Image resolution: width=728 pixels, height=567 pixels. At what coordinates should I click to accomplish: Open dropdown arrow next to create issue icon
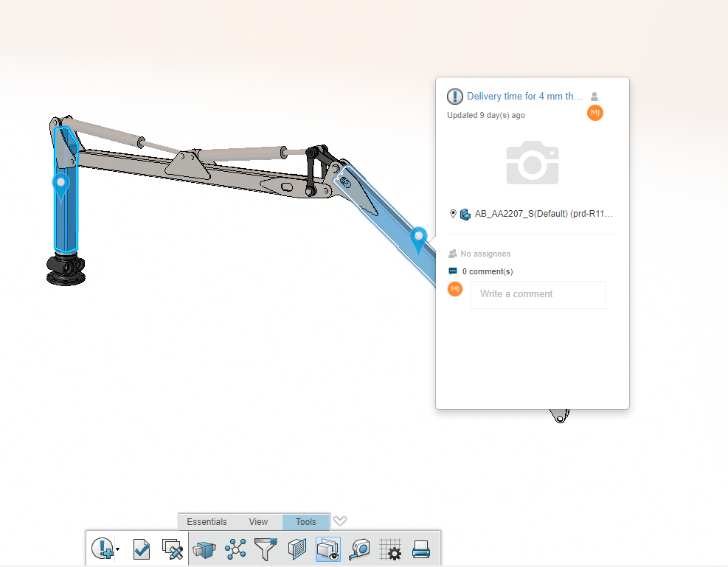coord(117,549)
